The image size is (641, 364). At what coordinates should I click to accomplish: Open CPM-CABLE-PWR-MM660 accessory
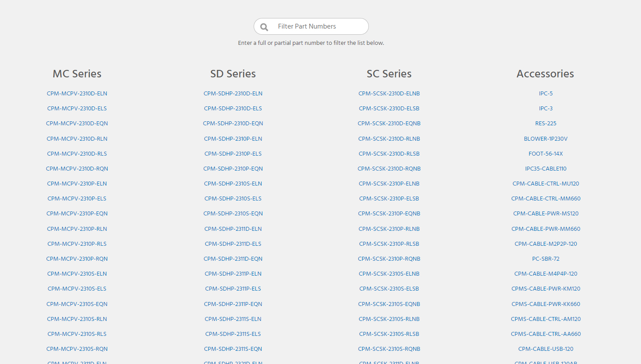click(546, 229)
